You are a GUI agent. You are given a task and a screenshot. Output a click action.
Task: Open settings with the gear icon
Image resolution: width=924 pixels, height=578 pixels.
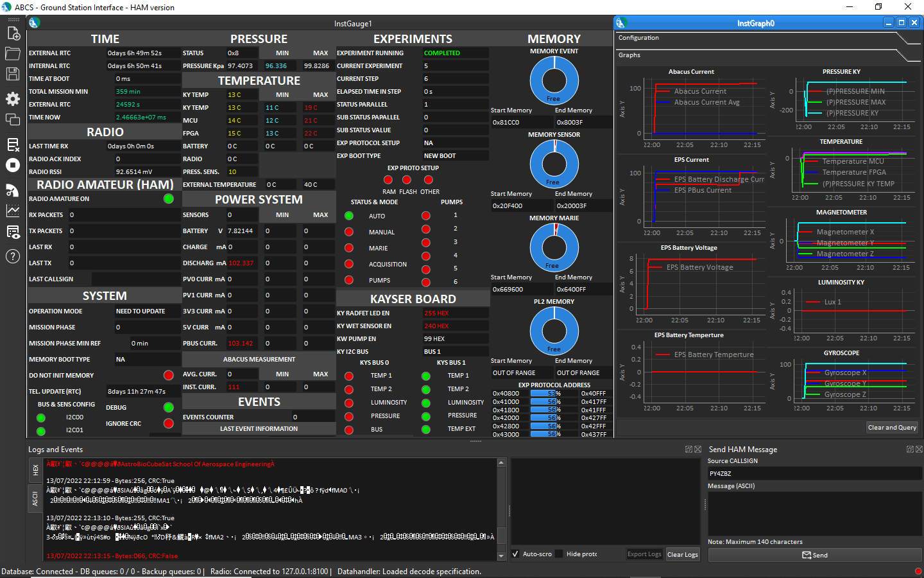point(13,99)
